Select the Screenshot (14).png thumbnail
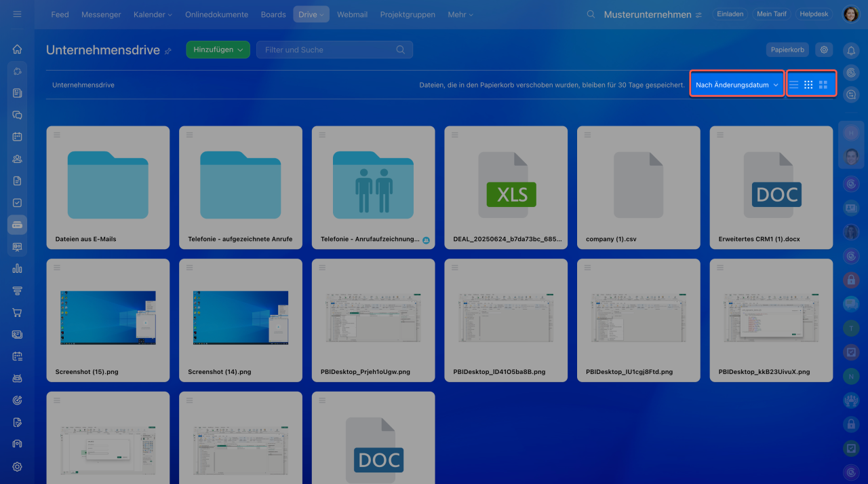Viewport: 868px width, 484px height. coord(241,319)
